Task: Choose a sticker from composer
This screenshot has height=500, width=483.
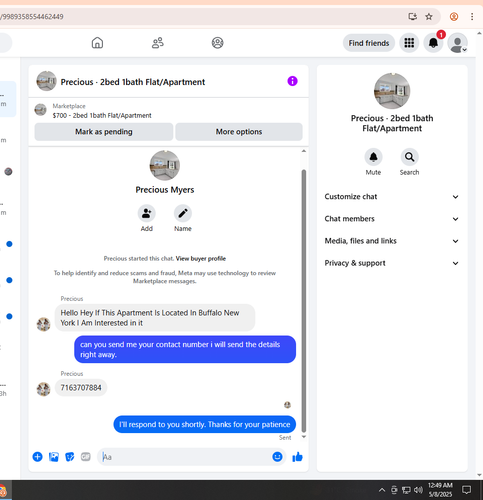Action: click(70, 457)
